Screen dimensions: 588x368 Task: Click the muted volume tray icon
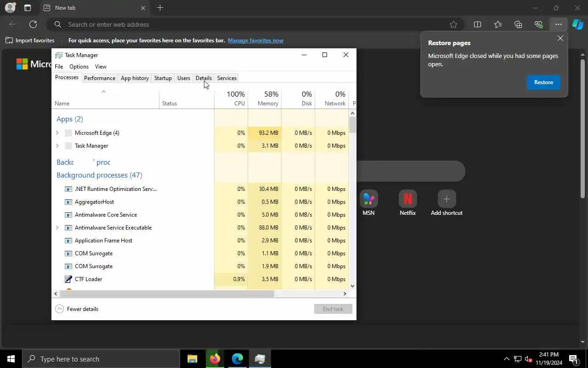point(528,359)
